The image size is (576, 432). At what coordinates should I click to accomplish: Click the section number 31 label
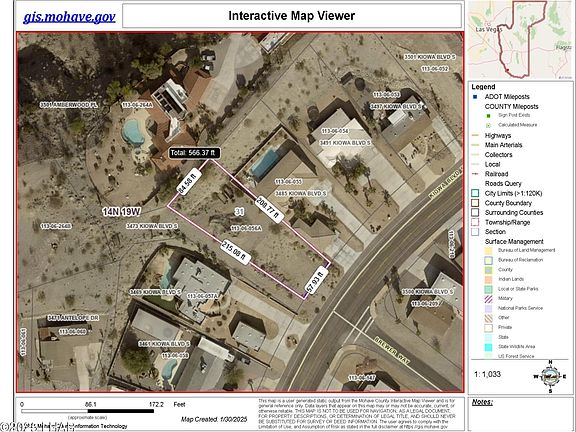pyautogui.click(x=239, y=212)
